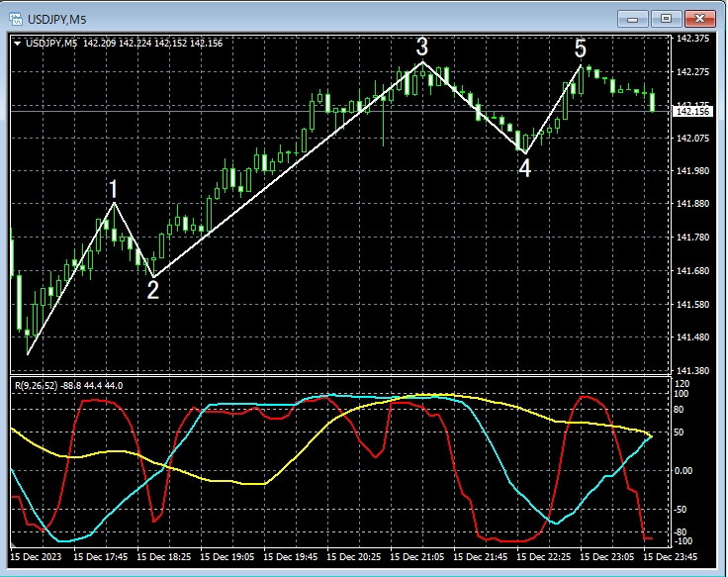Click the current price tag 142.156
728x577 pixels.
(x=692, y=112)
